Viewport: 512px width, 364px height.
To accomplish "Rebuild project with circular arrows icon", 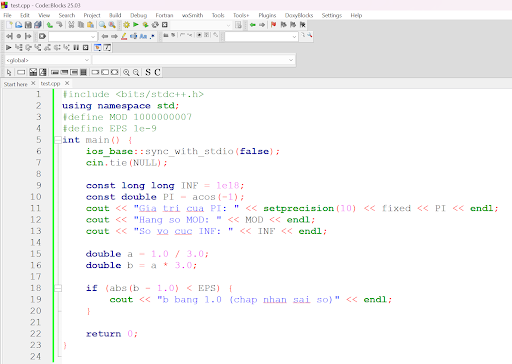I will click(155, 25).
